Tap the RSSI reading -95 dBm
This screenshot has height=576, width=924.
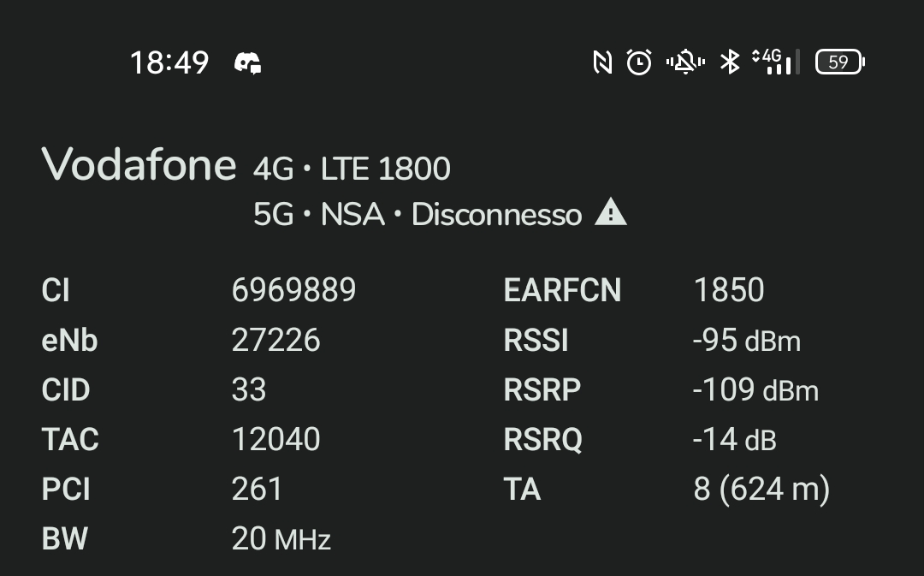(x=747, y=340)
